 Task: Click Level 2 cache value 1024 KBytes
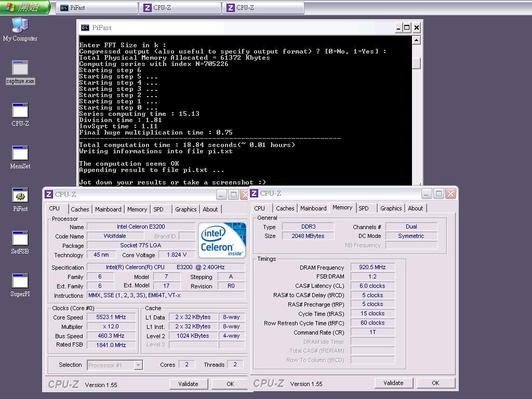tap(193, 336)
